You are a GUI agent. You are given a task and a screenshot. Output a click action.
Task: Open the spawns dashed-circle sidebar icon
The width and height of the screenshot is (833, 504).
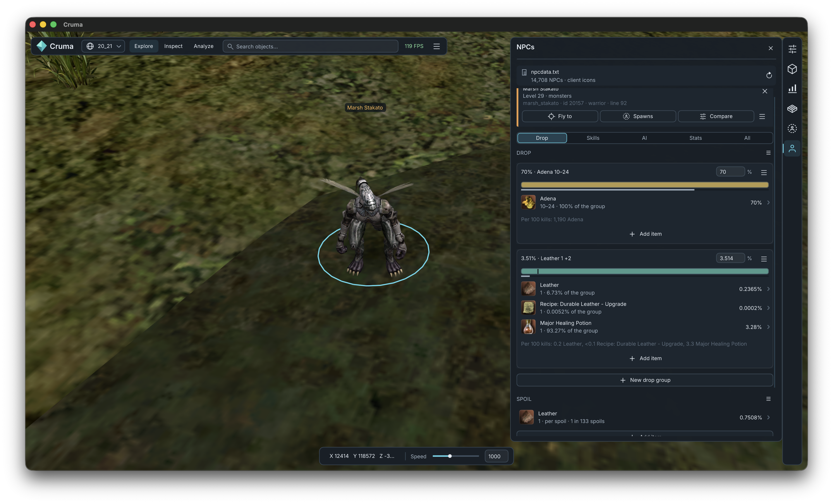792,128
